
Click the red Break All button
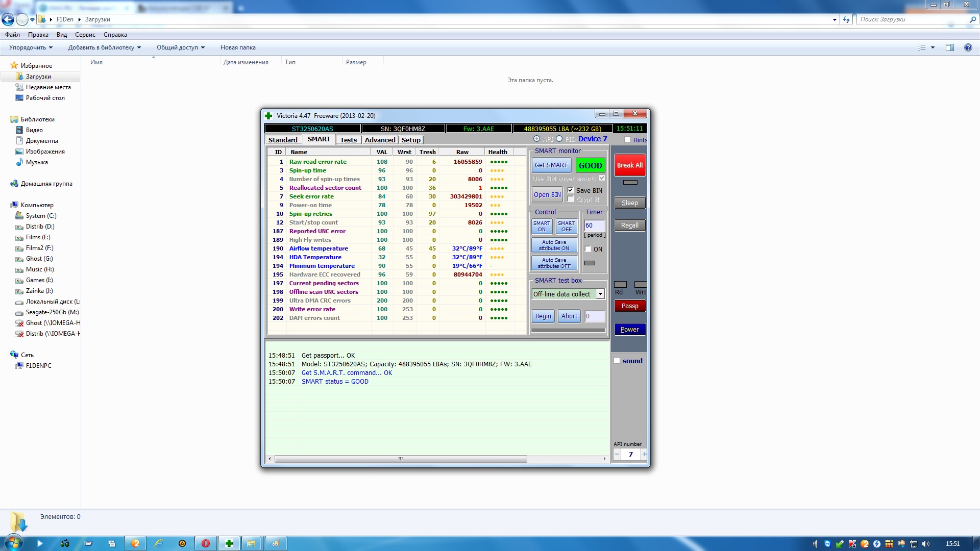629,165
